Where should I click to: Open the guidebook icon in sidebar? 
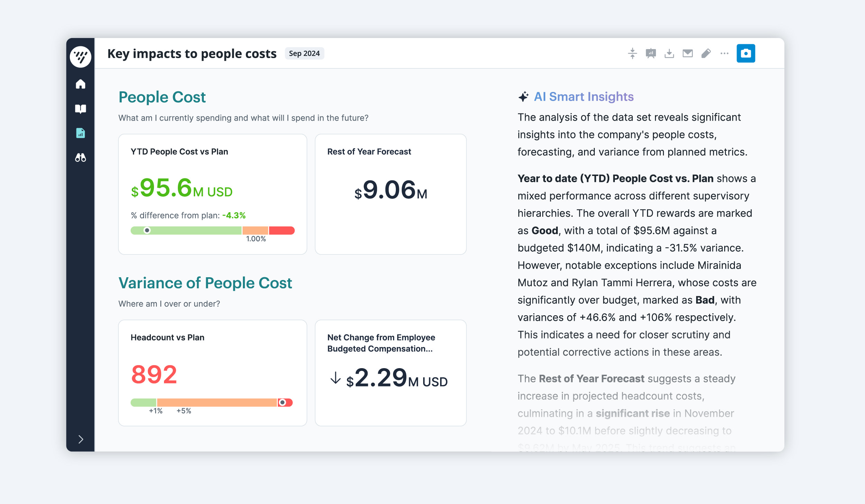[x=81, y=109]
